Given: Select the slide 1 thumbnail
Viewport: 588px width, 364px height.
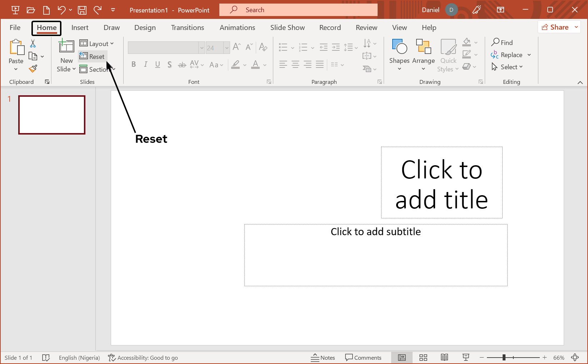Looking at the screenshot, I should (51, 115).
